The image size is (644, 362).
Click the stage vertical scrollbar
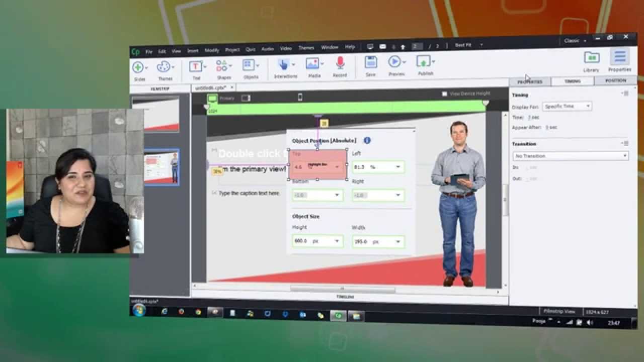(x=505, y=199)
